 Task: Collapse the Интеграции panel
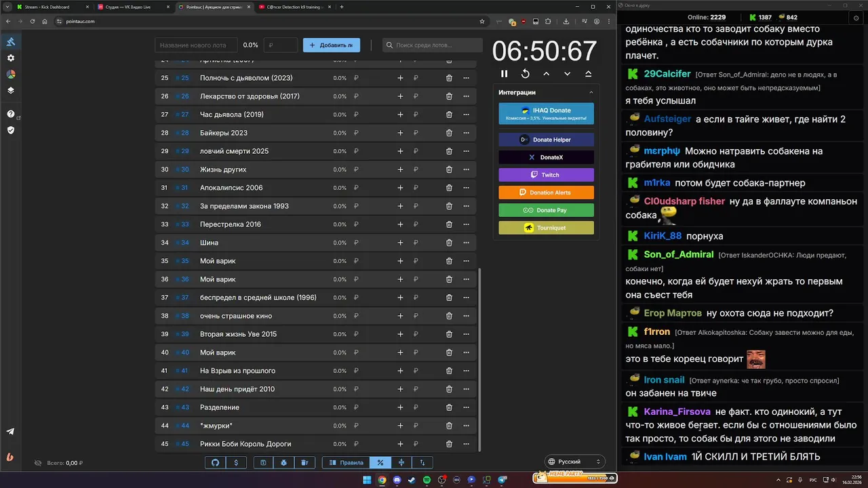pyautogui.click(x=591, y=92)
